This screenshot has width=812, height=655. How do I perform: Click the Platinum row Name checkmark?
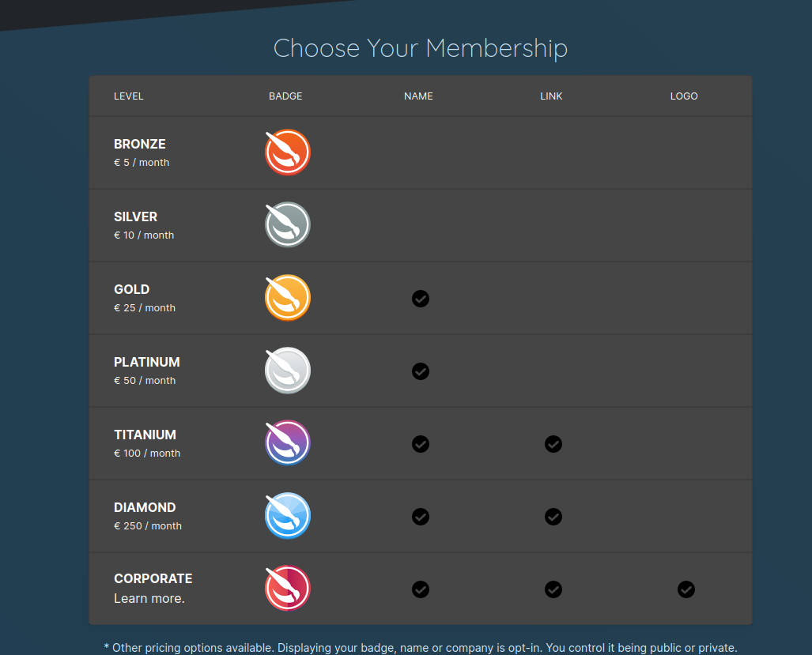coord(421,371)
